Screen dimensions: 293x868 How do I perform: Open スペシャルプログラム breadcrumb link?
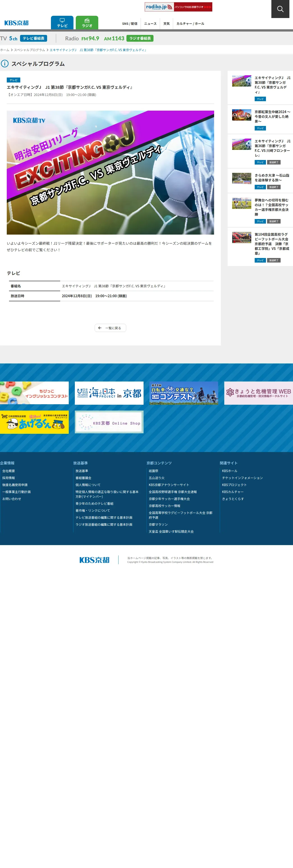point(29,50)
